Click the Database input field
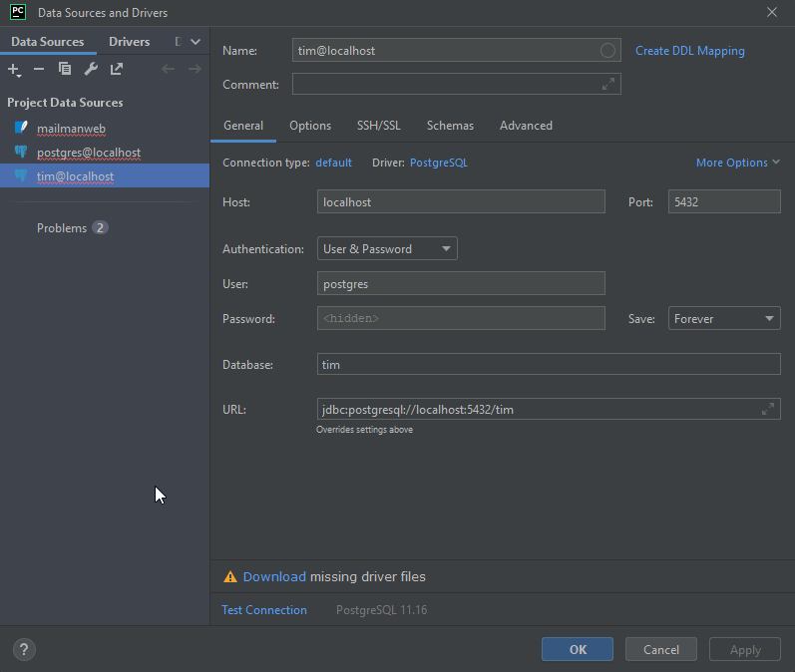 pos(549,364)
